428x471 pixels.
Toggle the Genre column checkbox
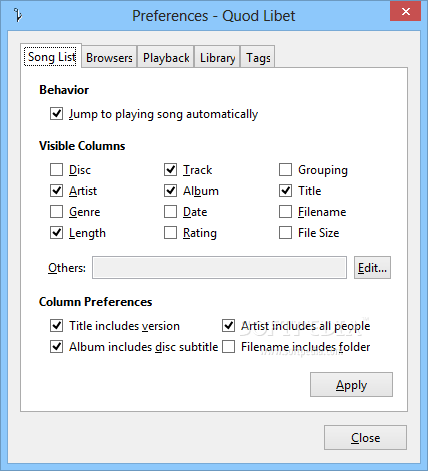[x=56, y=211]
